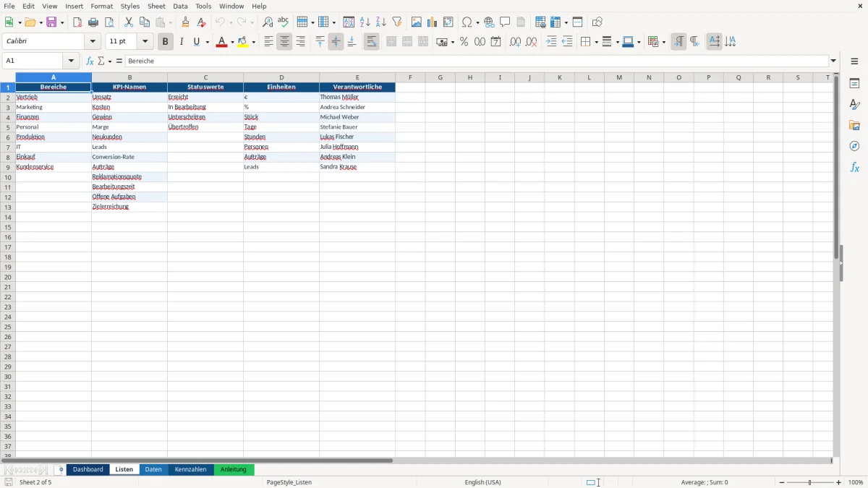Select row header 5
This screenshot has height=488, width=868.
click(x=8, y=127)
